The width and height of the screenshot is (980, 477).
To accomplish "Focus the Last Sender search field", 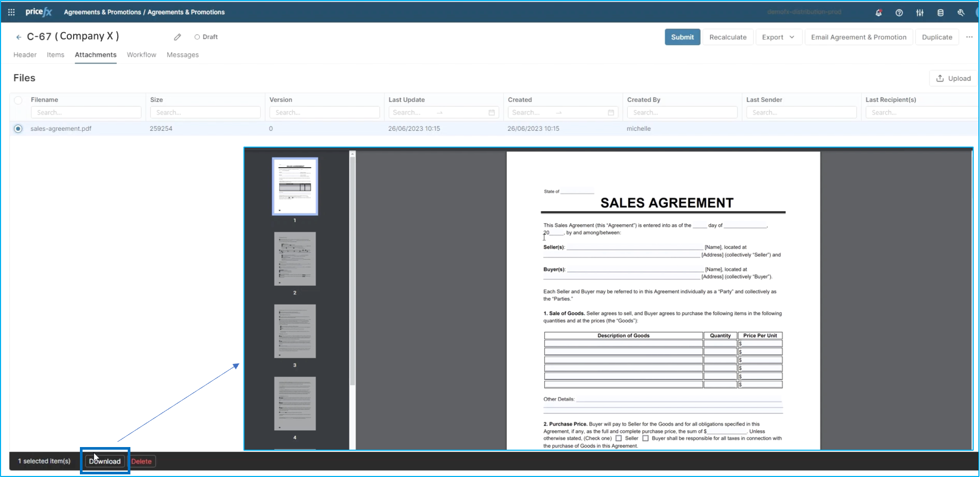I will pyautogui.click(x=801, y=112).
